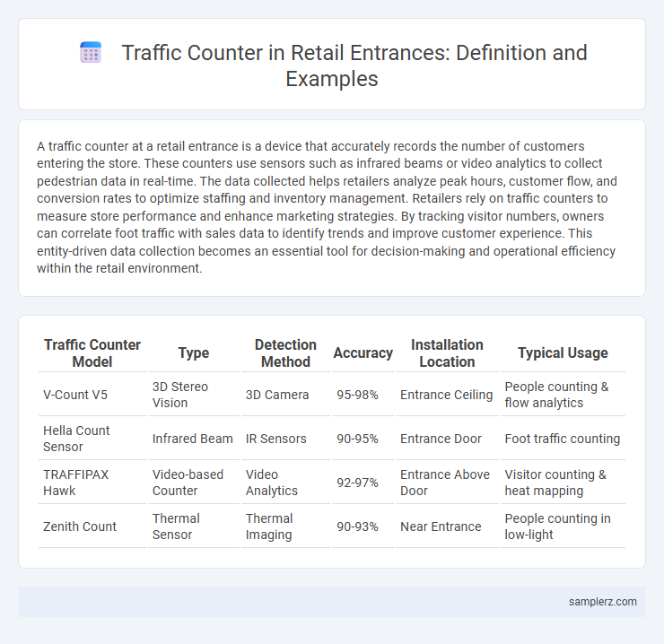Click the 'Type' column header
Screen dimensions: 664x644
point(194,353)
